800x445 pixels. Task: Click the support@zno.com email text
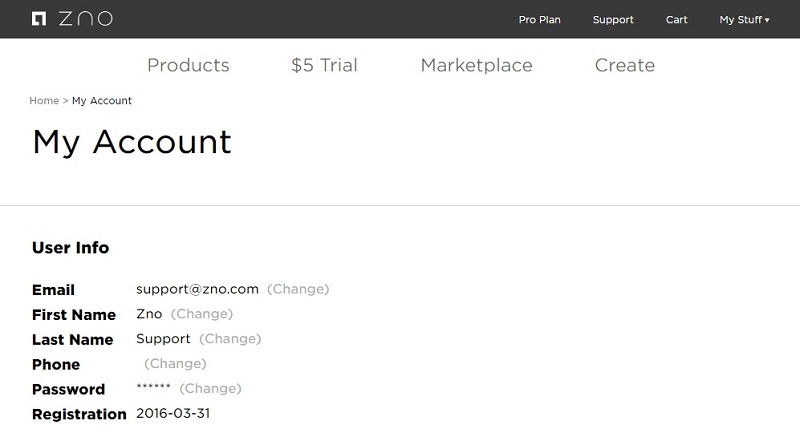coord(197,289)
